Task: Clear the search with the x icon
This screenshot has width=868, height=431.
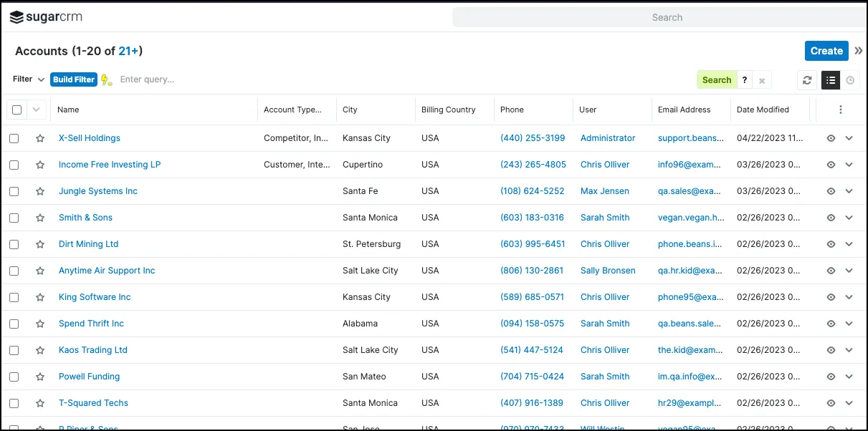Action: click(x=762, y=80)
